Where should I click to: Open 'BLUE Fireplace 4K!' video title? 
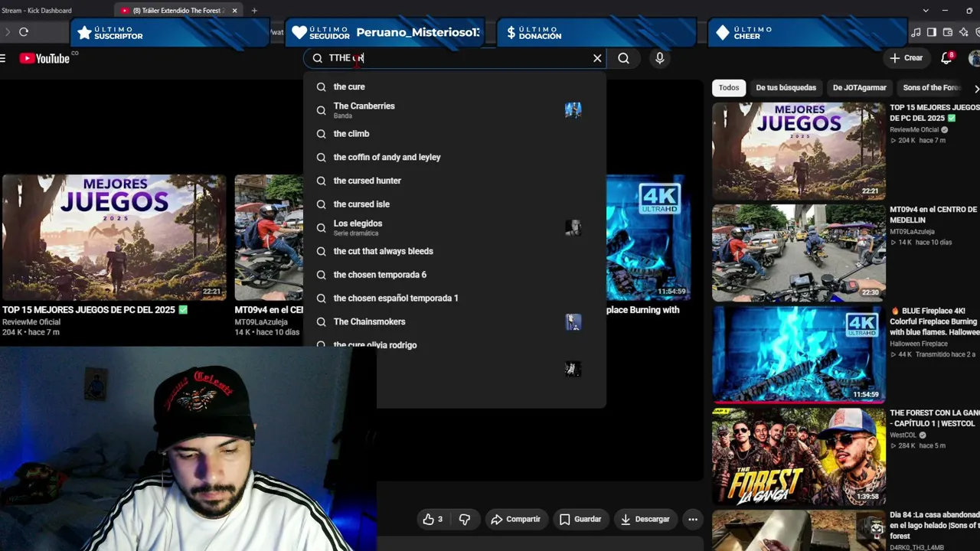tap(935, 322)
